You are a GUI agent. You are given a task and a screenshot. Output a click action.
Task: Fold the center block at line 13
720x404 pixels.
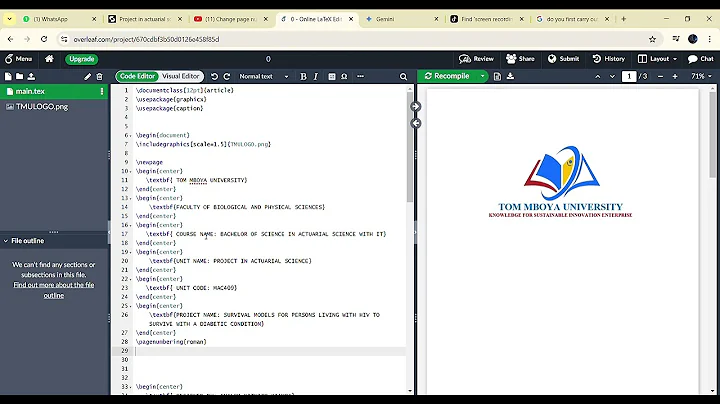coord(131,198)
